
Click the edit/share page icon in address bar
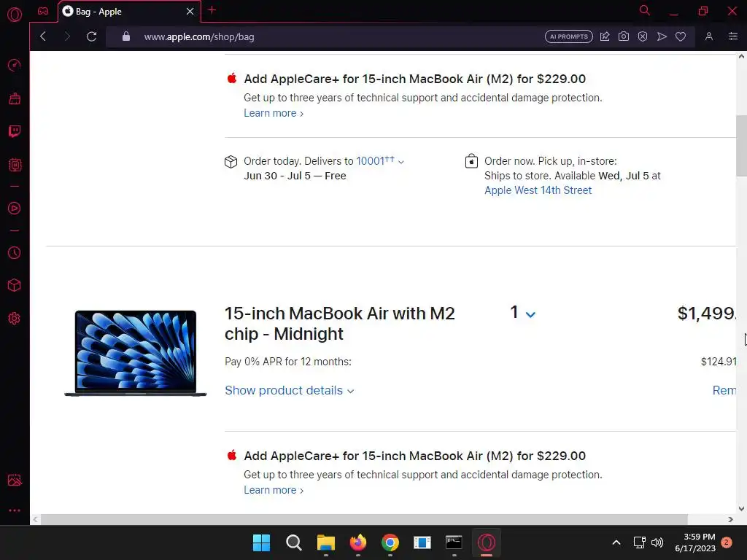(605, 36)
